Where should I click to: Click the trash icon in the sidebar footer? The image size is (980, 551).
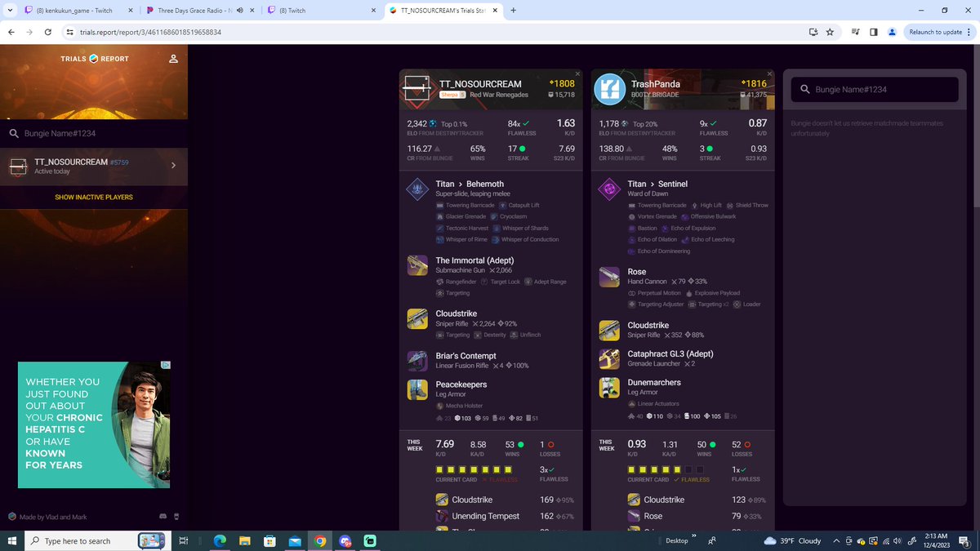coord(176,517)
